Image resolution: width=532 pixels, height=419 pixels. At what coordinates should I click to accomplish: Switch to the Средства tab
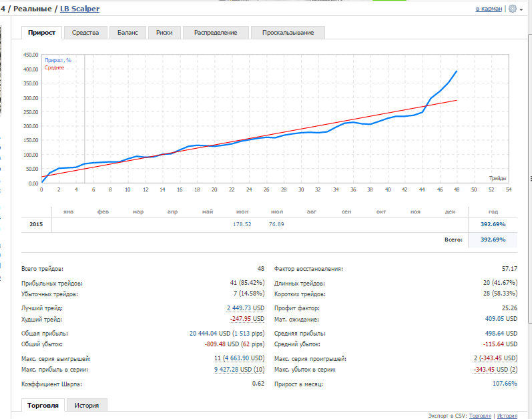tap(85, 33)
